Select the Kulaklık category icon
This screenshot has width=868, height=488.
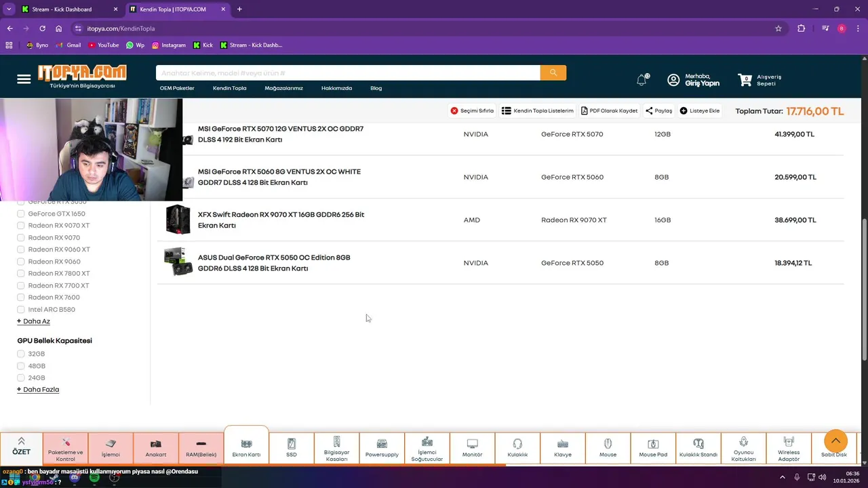point(517,448)
